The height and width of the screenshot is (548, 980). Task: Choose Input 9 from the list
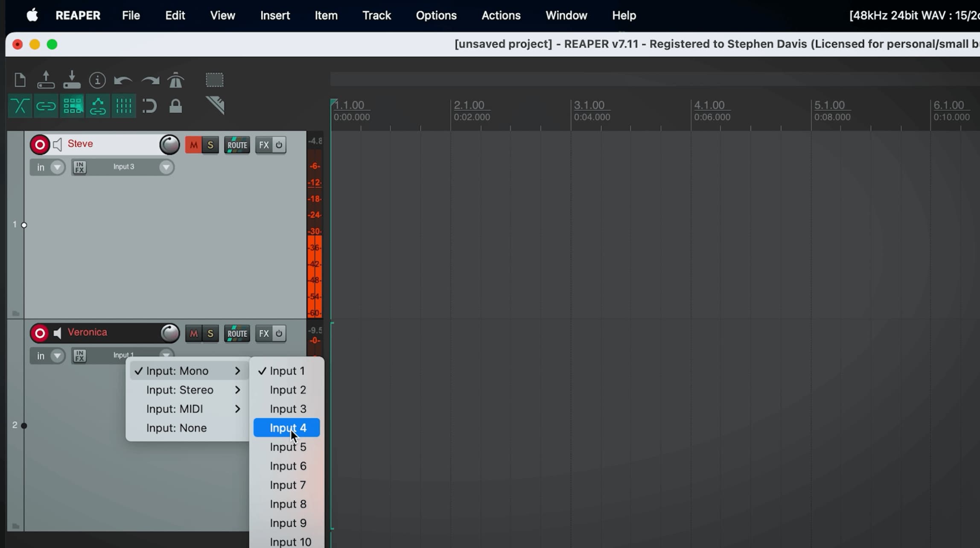click(287, 523)
